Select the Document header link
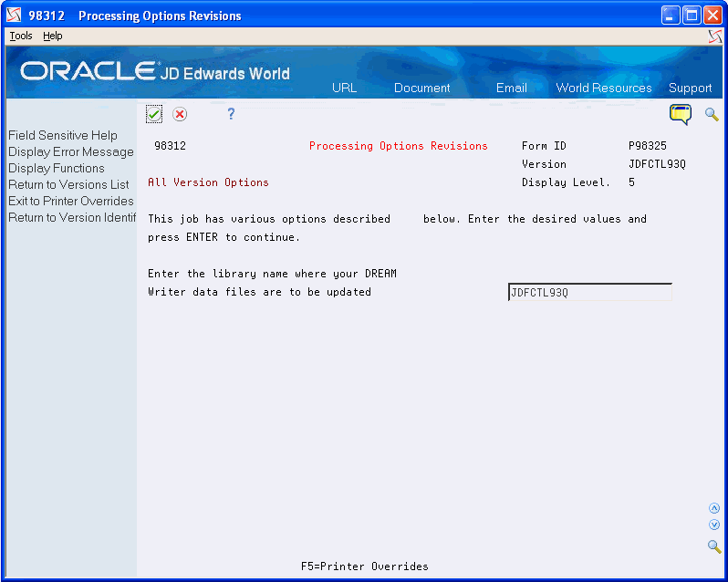The image size is (728, 582). (x=421, y=88)
